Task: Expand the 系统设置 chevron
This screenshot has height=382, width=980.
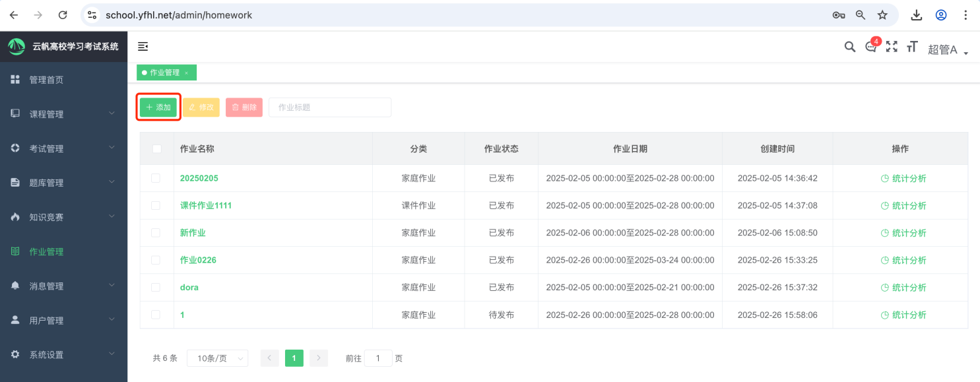Action: click(x=112, y=354)
